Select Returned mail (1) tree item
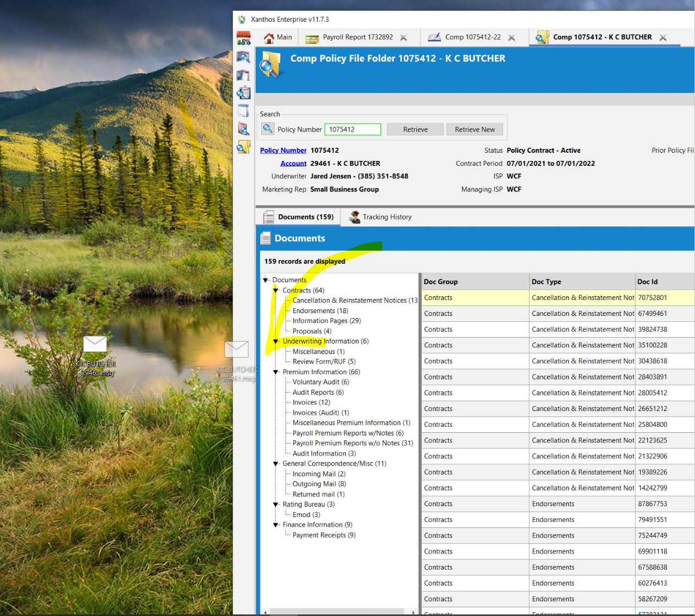This screenshot has width=695, height=616. coord(319,494)
